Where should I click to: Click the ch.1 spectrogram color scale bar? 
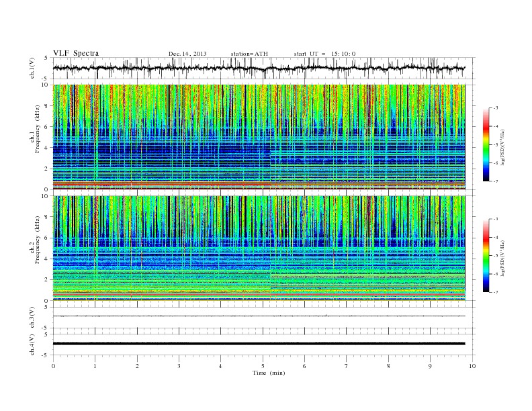tap(486, 144)
